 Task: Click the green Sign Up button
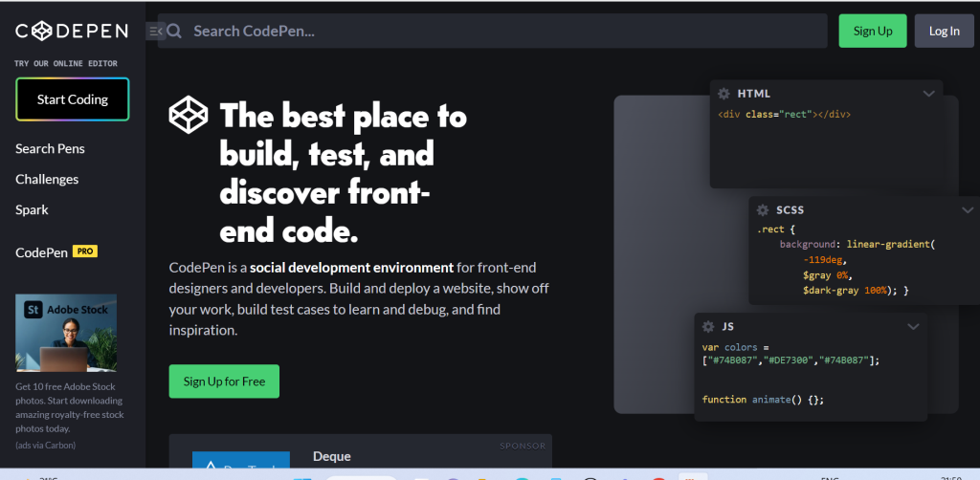873,31
